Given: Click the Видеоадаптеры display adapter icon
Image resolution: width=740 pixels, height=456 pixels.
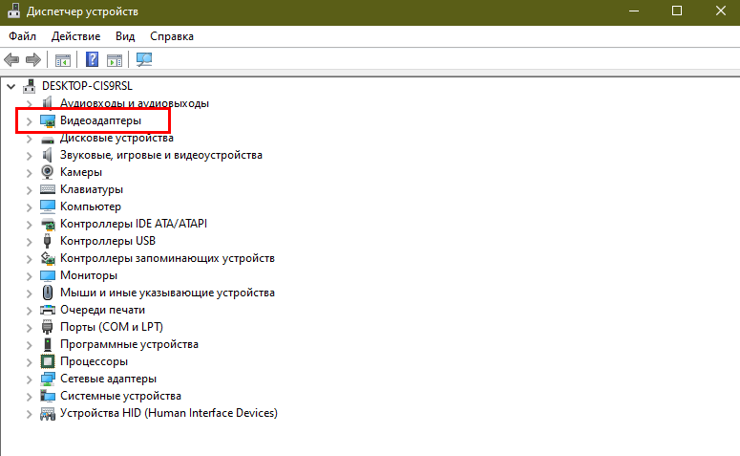Looking at the screenshot, I should [x=48, y=121].
